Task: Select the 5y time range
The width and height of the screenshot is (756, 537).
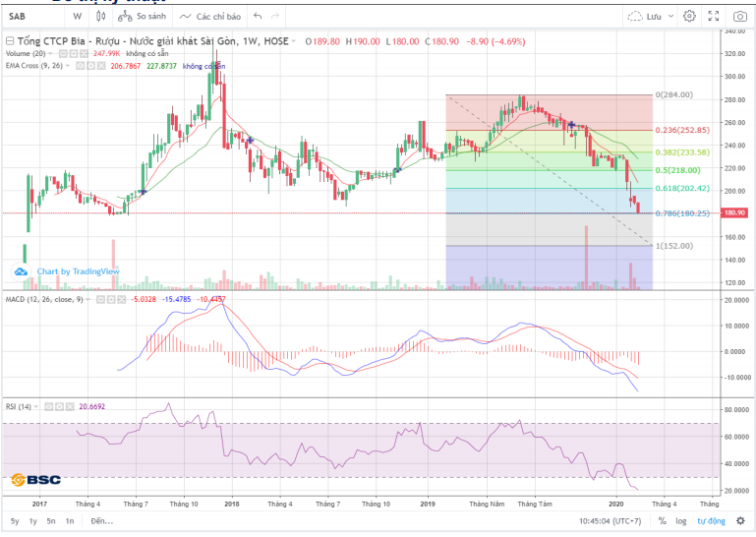Action: pyautogui.click(x=15, y=521)
